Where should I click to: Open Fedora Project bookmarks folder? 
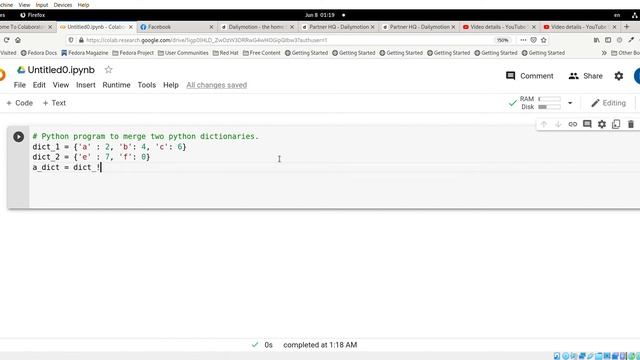click(x=133, y=53)
